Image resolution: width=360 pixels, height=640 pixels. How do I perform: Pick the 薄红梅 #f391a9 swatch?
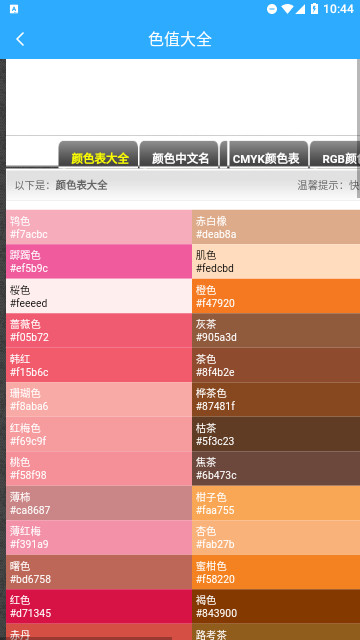[99, 538]
